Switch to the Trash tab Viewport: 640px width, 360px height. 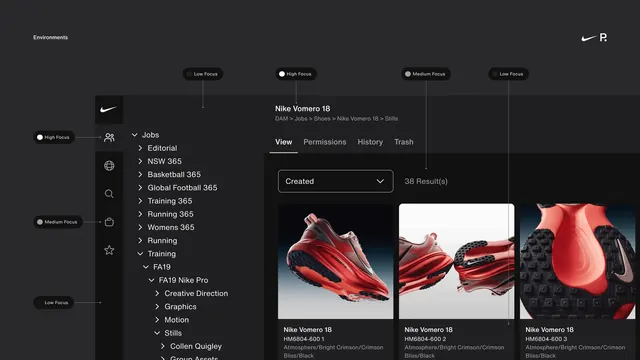[x=404, y=142]
